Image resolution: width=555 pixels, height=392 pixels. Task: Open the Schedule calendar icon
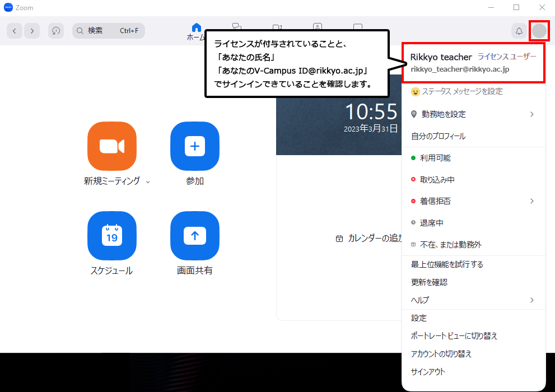coord(112,236)
